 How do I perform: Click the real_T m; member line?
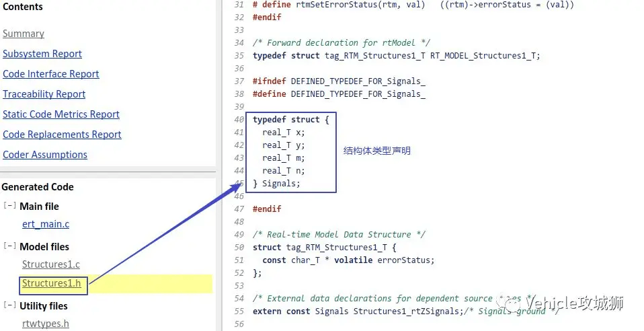click(284, 158)
